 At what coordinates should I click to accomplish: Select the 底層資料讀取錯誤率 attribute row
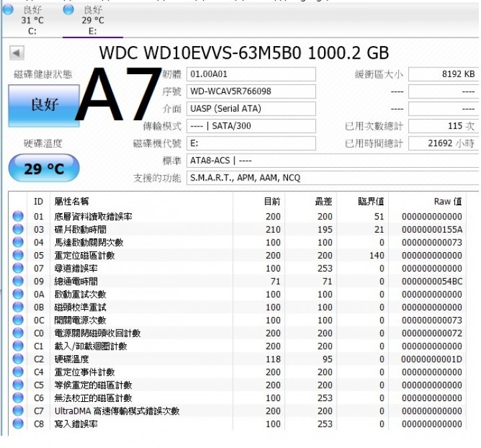pyautogui.click(x=237, y=217)
